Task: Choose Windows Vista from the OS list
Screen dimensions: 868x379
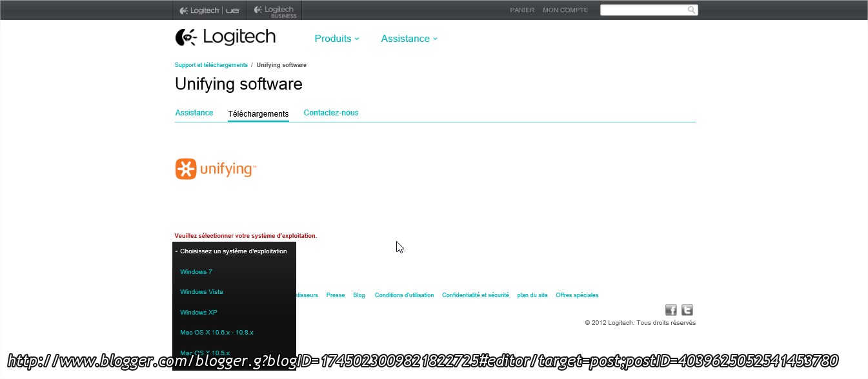Action: [x=201, y=292]
